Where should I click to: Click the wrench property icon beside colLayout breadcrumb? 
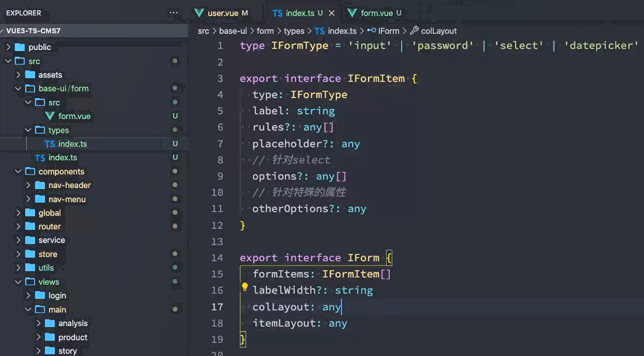pyautogui.click(x=414, y=30)
